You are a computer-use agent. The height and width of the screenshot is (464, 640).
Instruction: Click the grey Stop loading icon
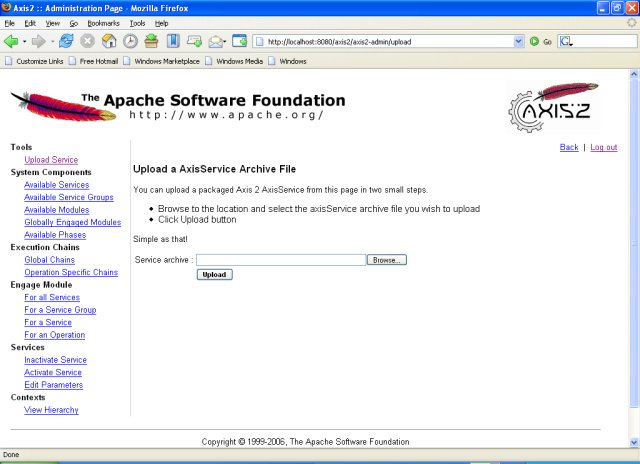(87, 41)
